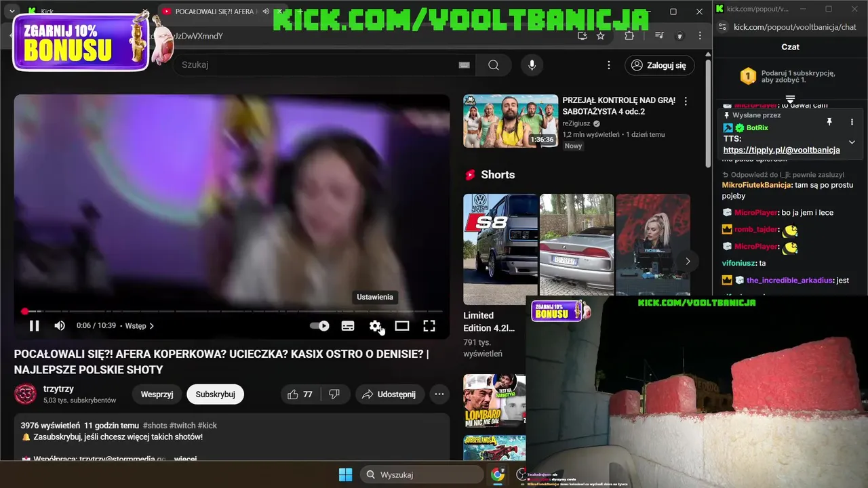Open YouTube three-dot settings menu

[x=609, y=65]
